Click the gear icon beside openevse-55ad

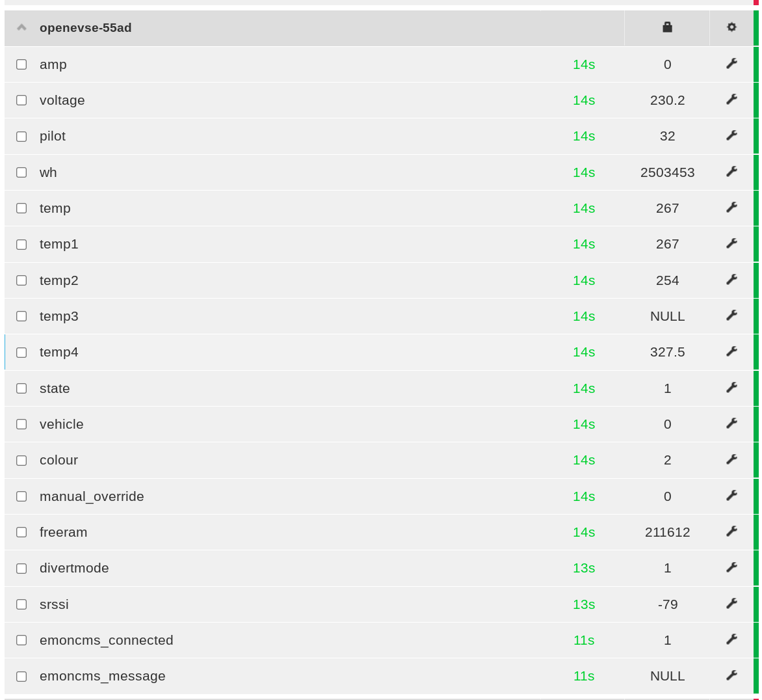[x=731, y=27]
